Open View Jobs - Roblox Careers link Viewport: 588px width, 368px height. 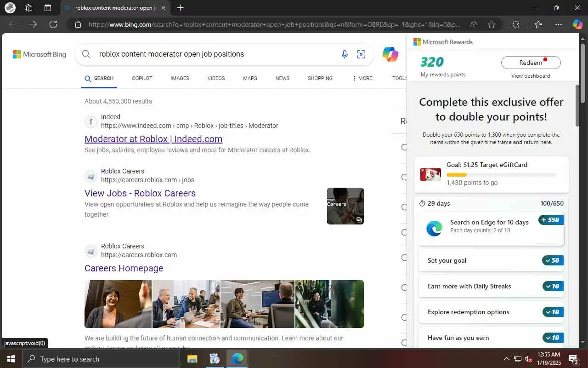click(x=140, y=193)
